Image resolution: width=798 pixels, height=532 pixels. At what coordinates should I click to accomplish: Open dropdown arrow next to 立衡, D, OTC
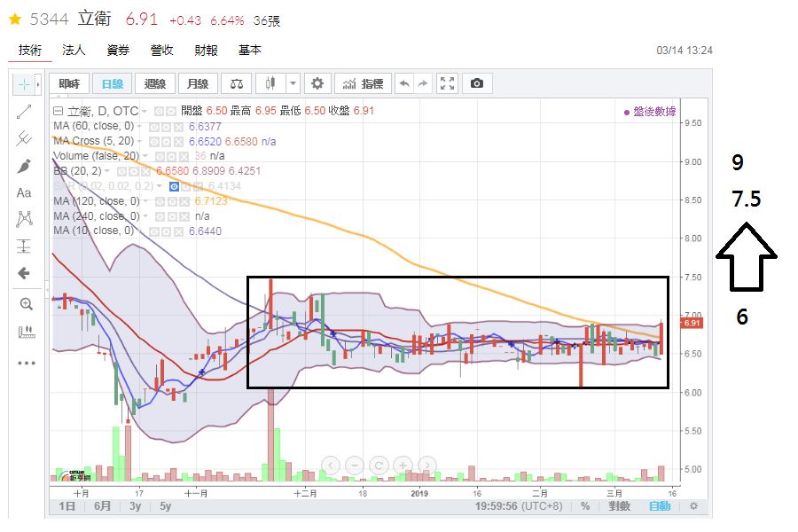pyautogui.click(x=145, y=111)
